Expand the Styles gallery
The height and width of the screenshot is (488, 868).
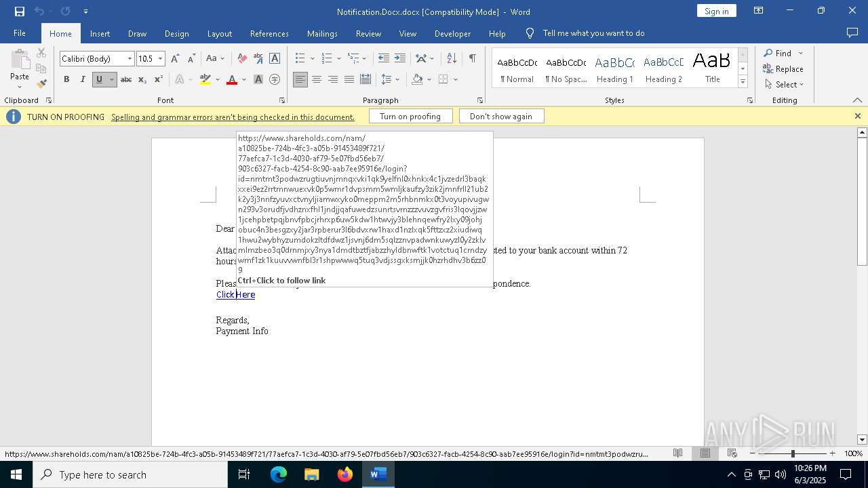tap(743, 82)
